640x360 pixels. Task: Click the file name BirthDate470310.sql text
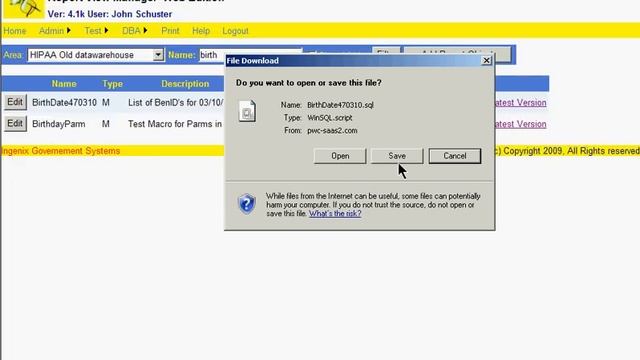[x=340, y=105]
